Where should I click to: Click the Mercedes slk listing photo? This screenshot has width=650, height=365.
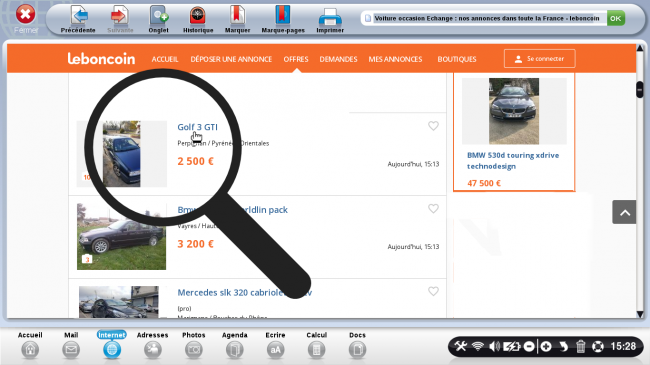[x=119, y=302]
